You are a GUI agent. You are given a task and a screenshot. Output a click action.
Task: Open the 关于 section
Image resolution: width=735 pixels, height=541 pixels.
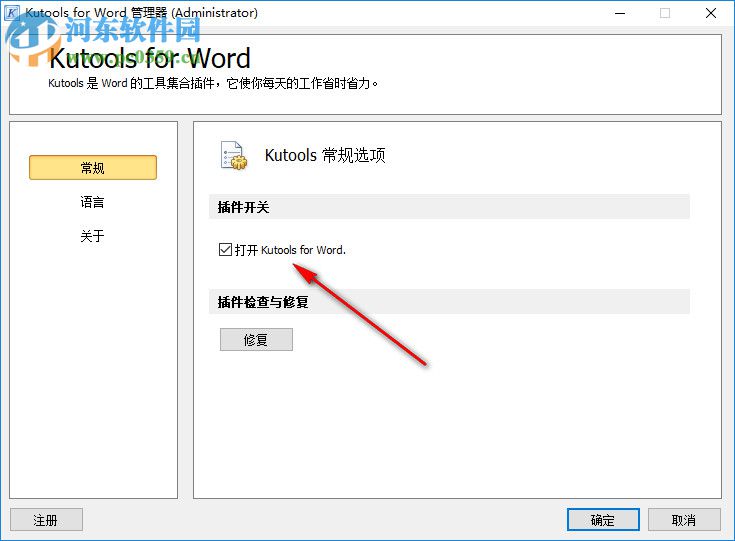click(x=92, y=236)
